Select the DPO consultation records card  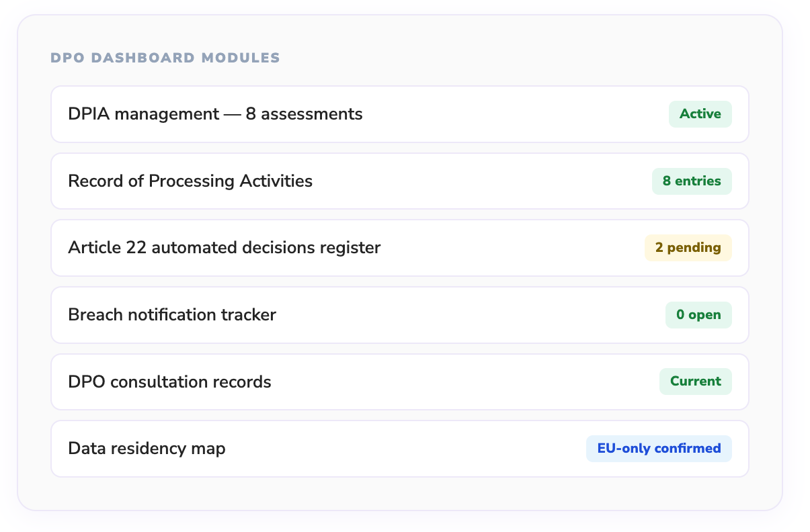(399, 382)
